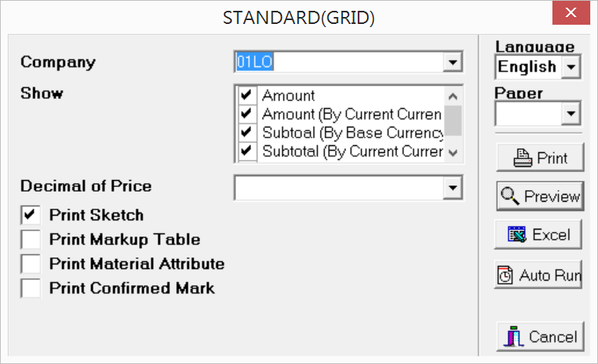The height and width of the screenshot is (364, 598).
Task: Click the spreadsheet icon on Excel button
Action: point(517,234)
